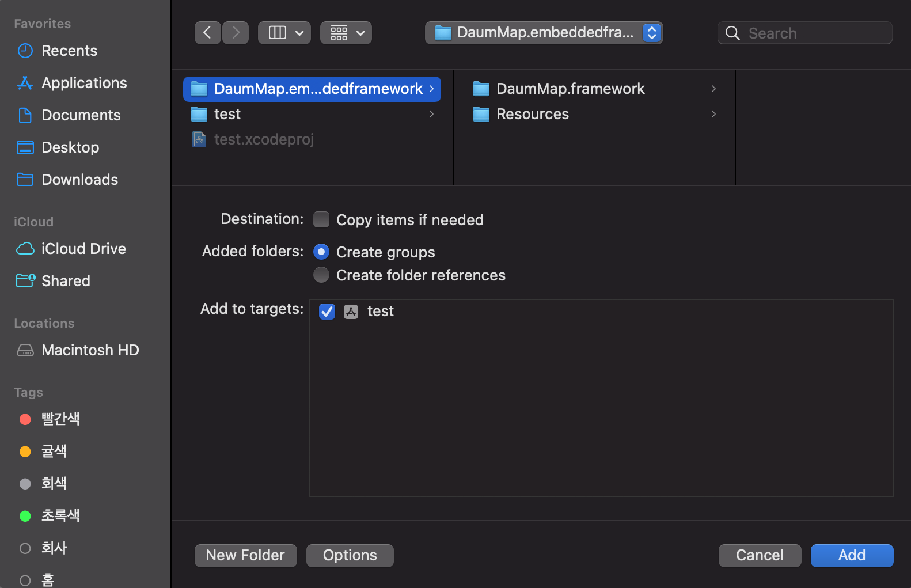Click the Add button
This screenshot has height=588, width=911.
pyautogui.click(x=852, y=556)
